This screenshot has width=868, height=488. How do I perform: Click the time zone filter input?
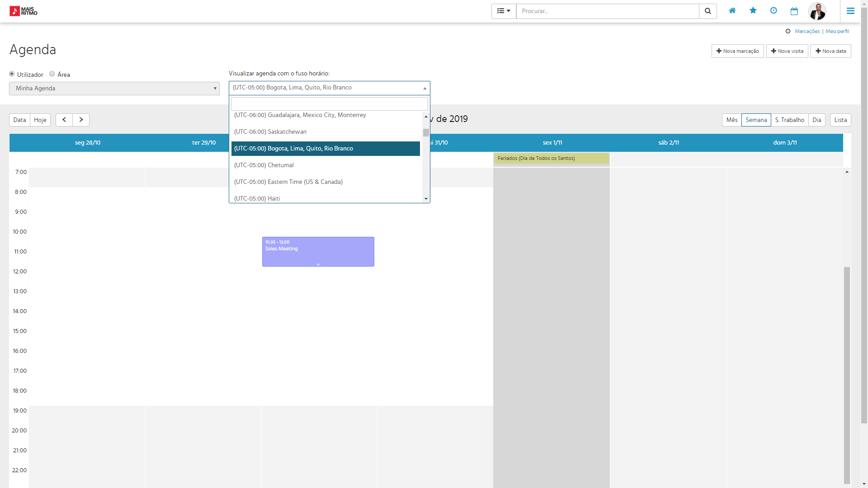pyautogui.click(x=330, y=104)
